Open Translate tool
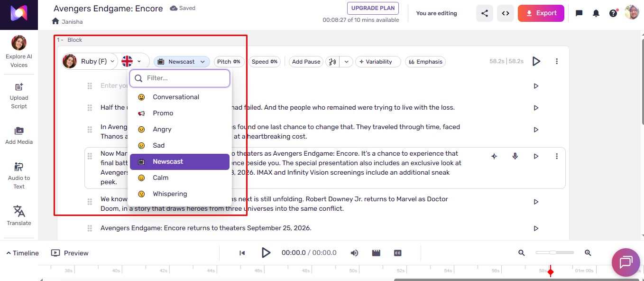This screenshot has width=644, height=281. coord(19,216)
